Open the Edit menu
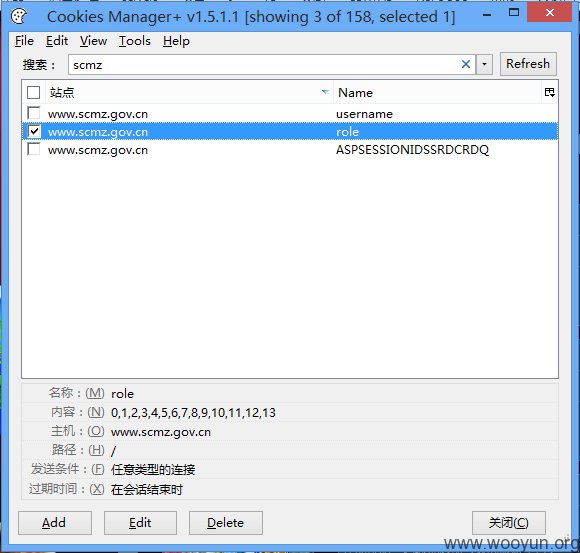Viewport: 580px width, 553px height. tap(57, 41)
